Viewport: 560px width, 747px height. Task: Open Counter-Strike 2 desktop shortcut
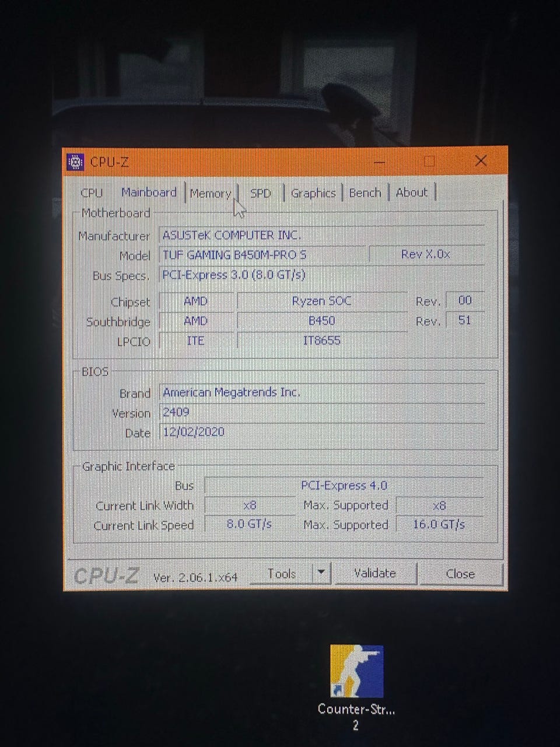356,686
